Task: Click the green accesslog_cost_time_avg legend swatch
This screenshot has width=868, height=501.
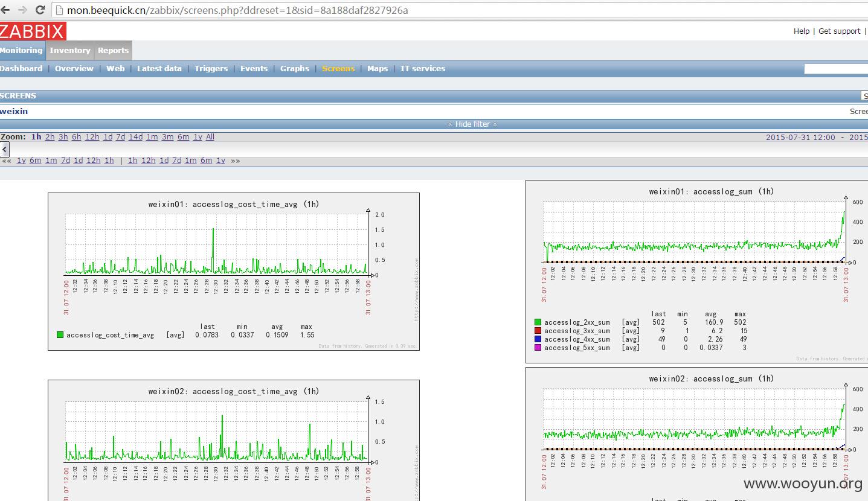Action: 60,335
